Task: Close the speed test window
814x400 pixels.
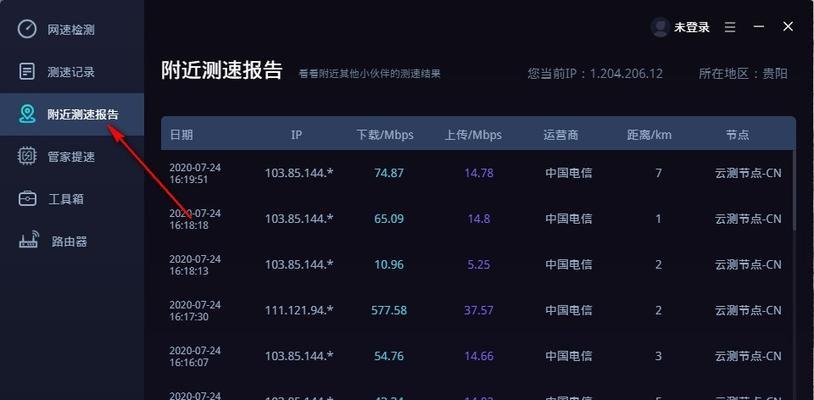Action: coord(788,26)
